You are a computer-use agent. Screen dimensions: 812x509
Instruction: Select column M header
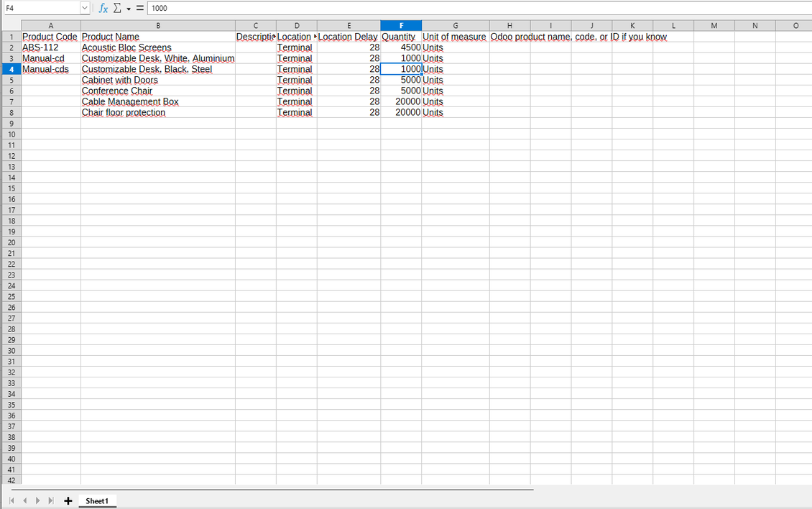click(714, 25)
